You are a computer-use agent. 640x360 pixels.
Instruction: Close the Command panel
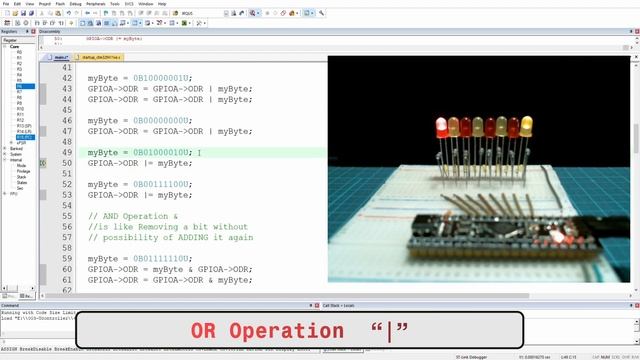click(317, 305)
